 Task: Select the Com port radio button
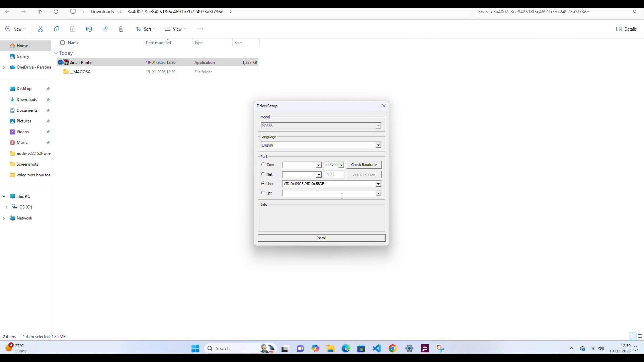coord(263,164)
